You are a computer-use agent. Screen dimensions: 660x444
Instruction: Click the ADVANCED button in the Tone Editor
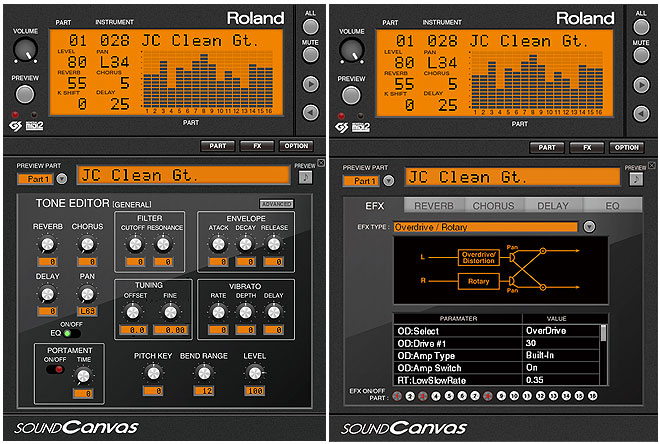tap(276, 204)
